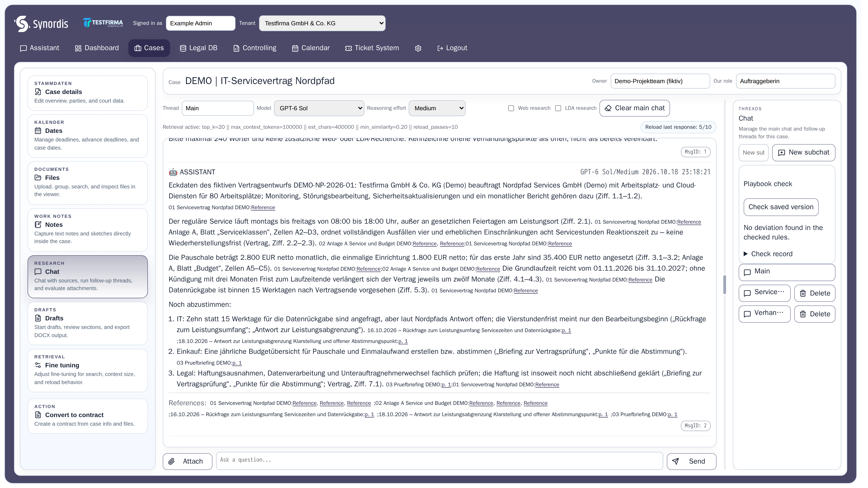Open the Dates calendar card
The image size is (868, 488).
pos(88,137)
